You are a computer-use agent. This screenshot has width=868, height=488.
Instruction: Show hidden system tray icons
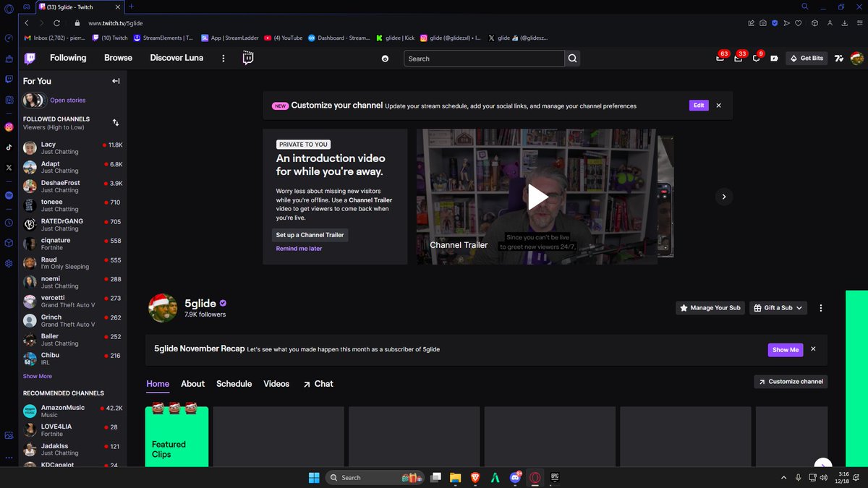[783, 477]
